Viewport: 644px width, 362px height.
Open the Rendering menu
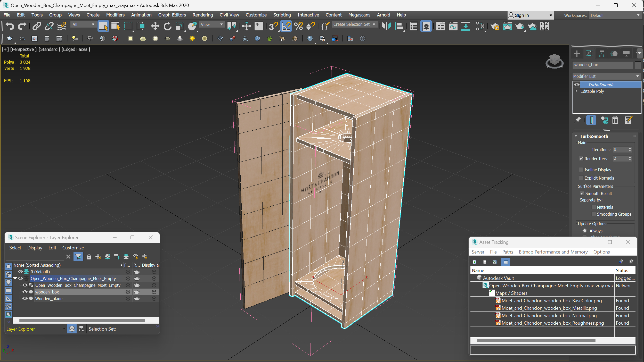tap(203, 15)
